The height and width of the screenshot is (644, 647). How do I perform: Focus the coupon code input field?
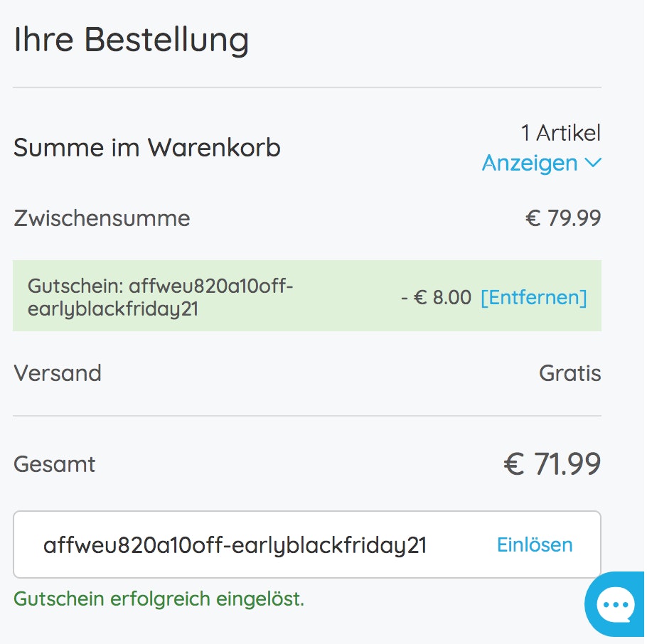[x=235, y=545]
